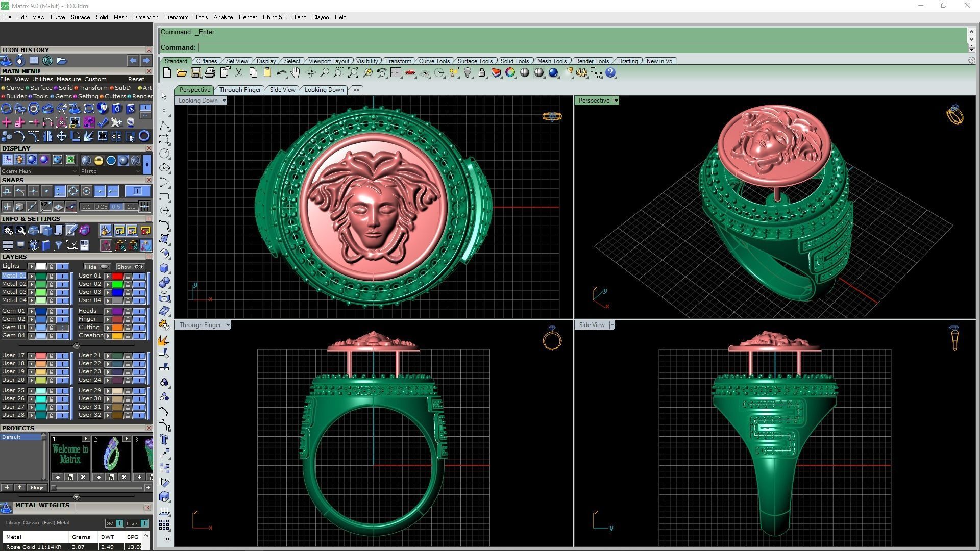Open the Through Finger viewport menu arrow
The width and height of the screenshot is (980, 551).
[x=228, y=325]
